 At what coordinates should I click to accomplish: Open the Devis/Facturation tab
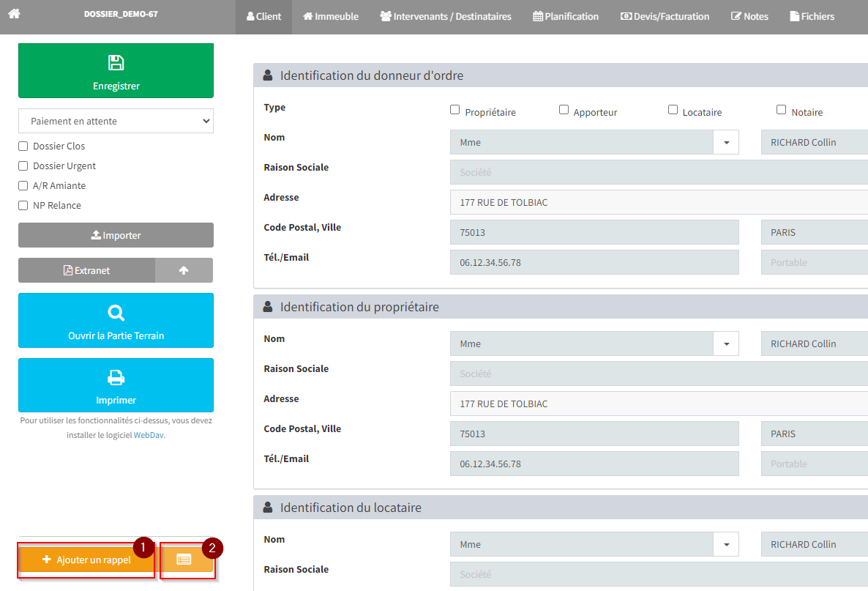tap(665, 16)
